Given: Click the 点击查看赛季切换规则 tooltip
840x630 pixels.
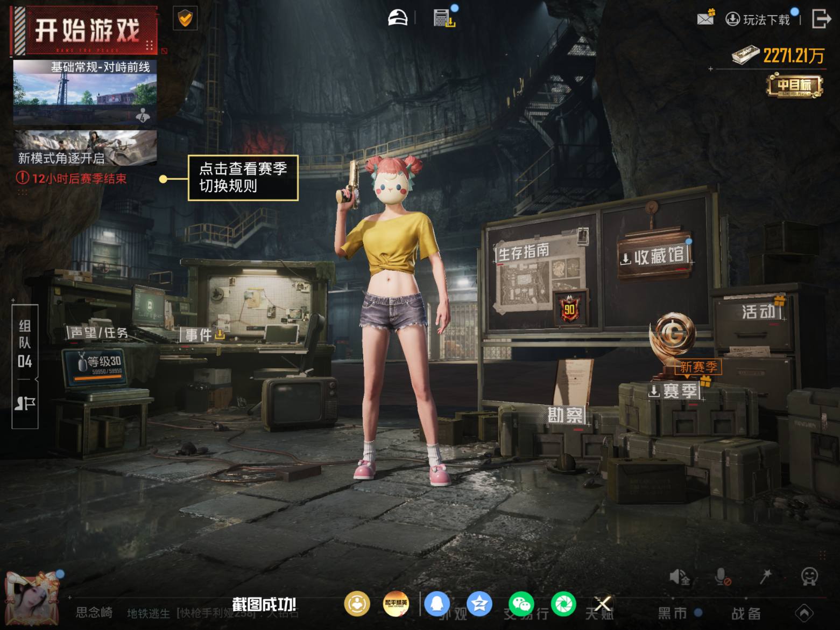Looking at the screenshot, I should pyautogui.click(x=243, y=178).
